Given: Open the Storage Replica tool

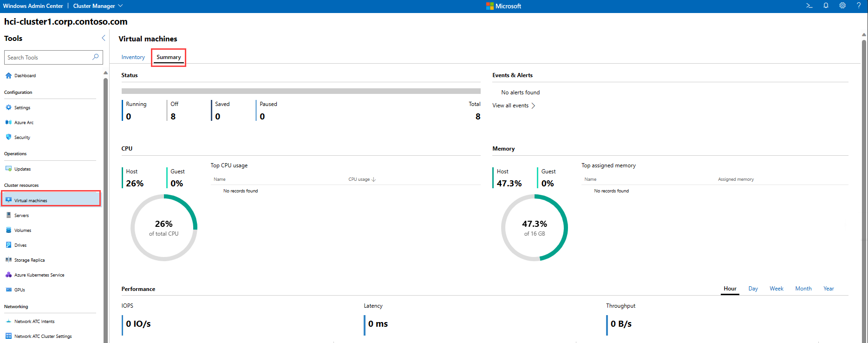Looking at the screenshot, I should (x=29, y=260).
